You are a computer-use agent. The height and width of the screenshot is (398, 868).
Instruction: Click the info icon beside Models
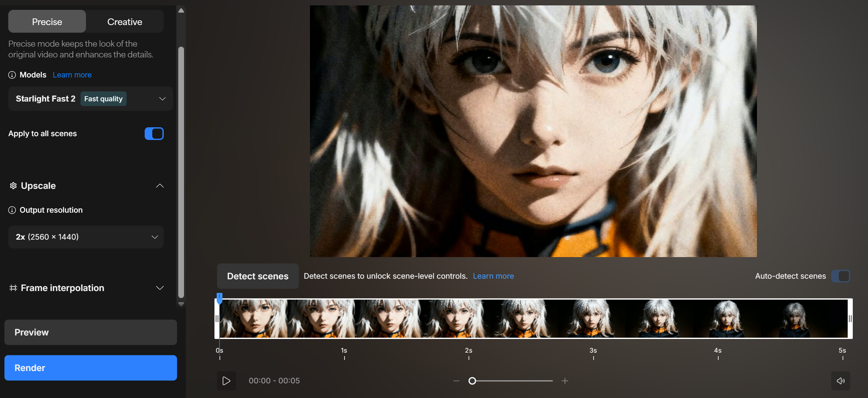(12, 75)
